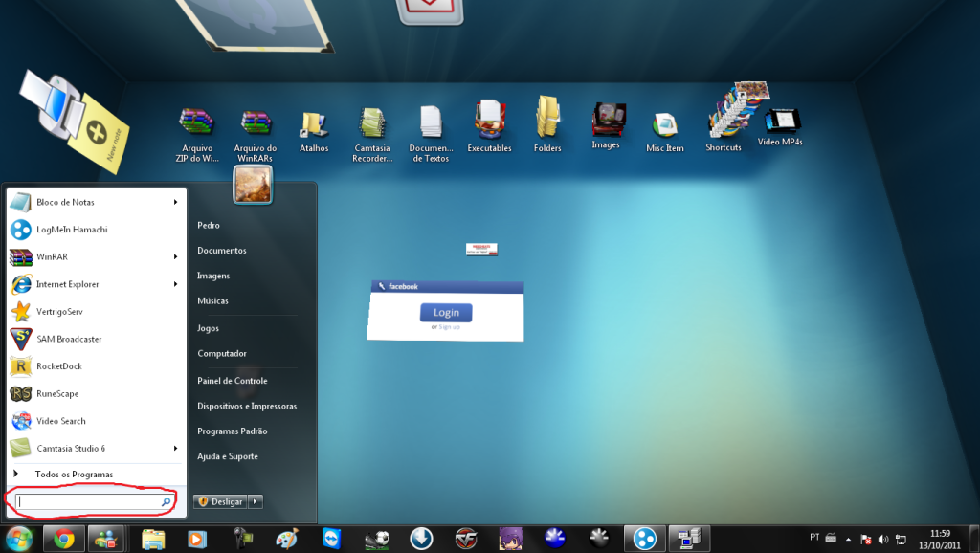Choose Dispositivos e Impressoras
Viewport: 980px width, 553px height.
[x=247, y=406]
